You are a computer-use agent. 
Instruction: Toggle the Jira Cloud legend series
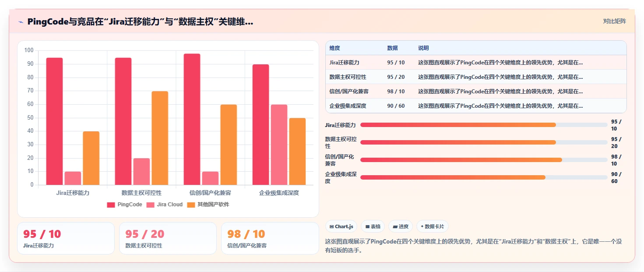[x=165, y=205]
